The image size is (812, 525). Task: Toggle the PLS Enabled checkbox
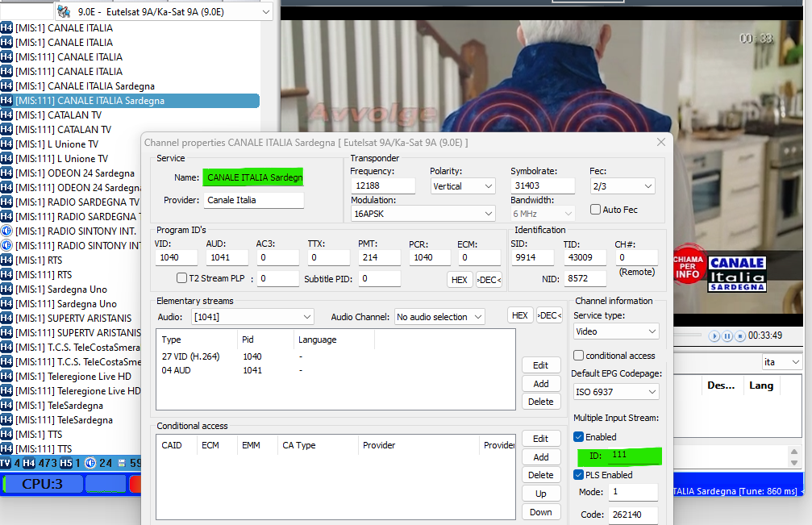[578, 474]
